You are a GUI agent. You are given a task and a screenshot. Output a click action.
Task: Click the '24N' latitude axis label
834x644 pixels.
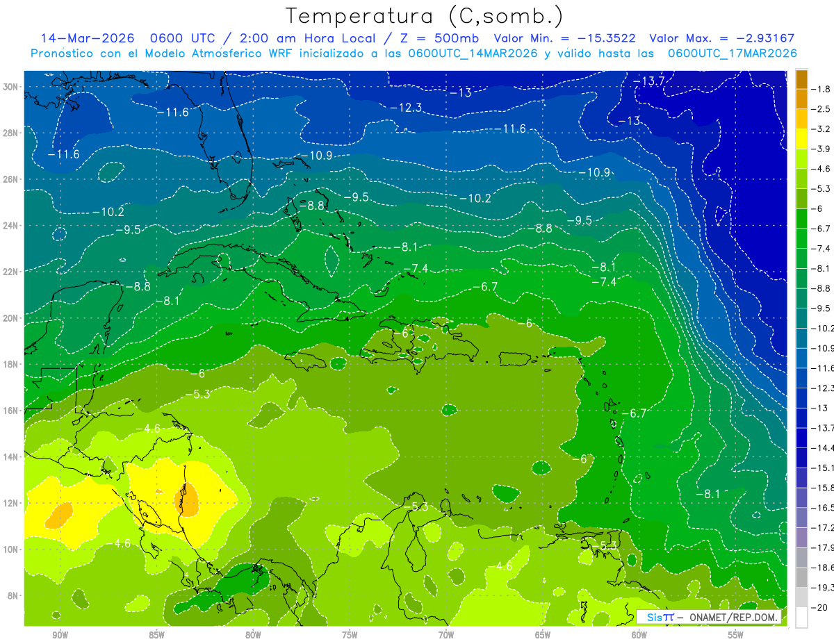pos(11,225)
